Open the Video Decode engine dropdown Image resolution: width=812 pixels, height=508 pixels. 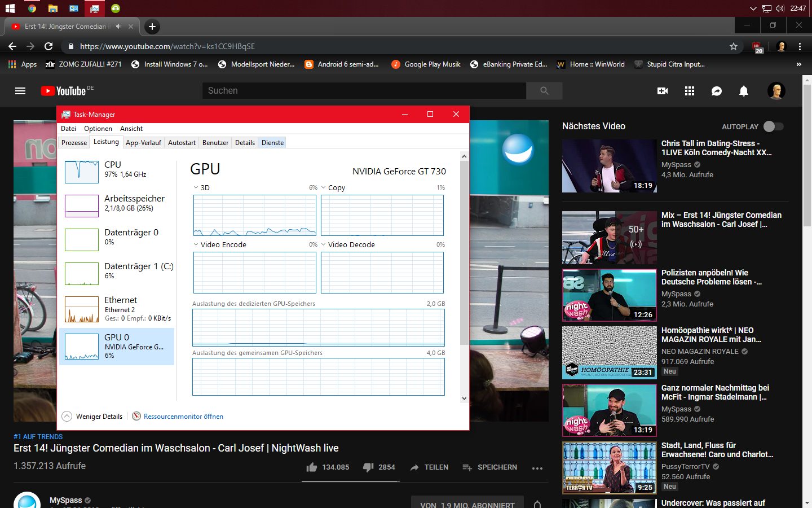click(x=324, y=244)
